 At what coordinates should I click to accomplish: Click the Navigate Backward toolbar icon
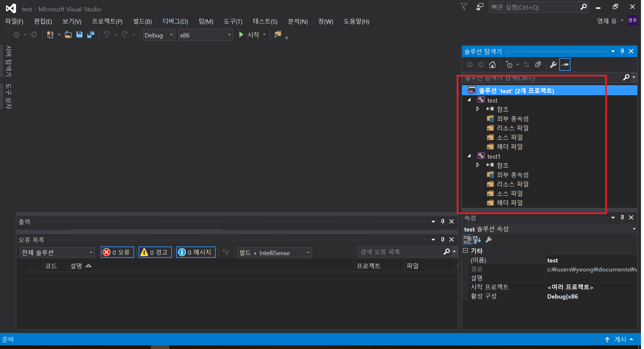tap(16, 35)
